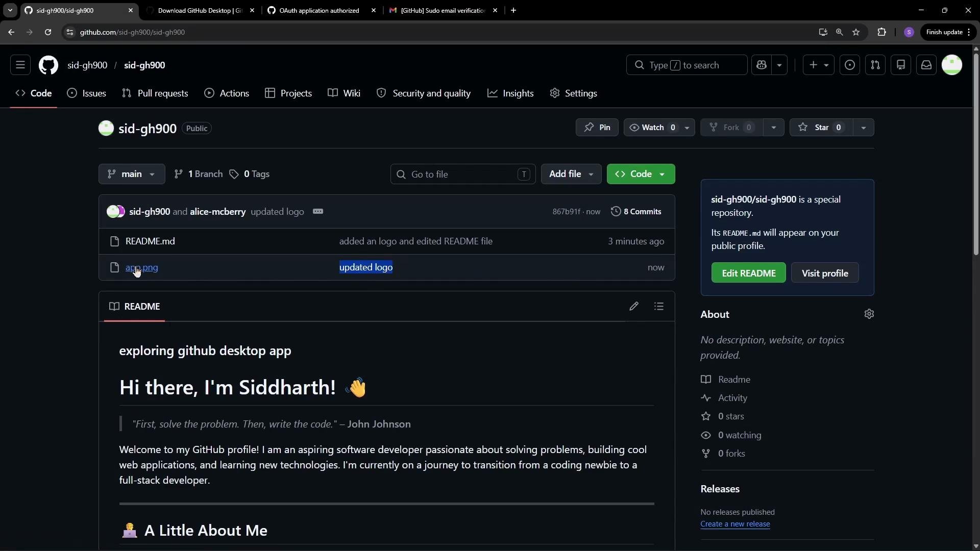Image resolution: width=980 pixels, height=551 pixels.
Task: Open the 8 Commits history
Action: 636,211
